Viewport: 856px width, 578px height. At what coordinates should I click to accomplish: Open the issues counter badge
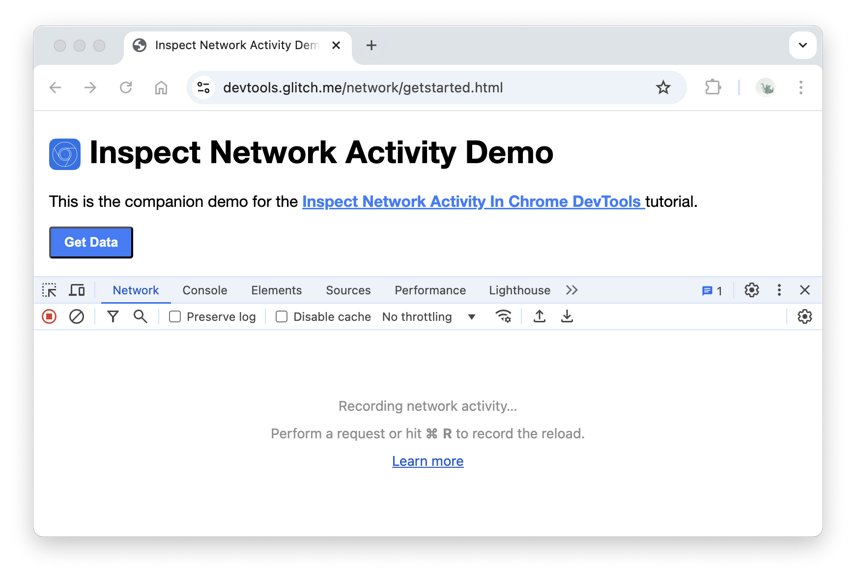click(x=712, y=290)
